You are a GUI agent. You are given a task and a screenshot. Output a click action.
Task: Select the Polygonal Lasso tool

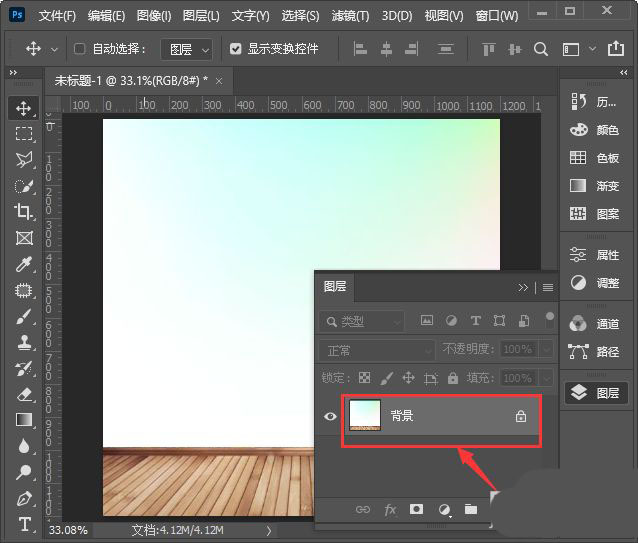24,160
